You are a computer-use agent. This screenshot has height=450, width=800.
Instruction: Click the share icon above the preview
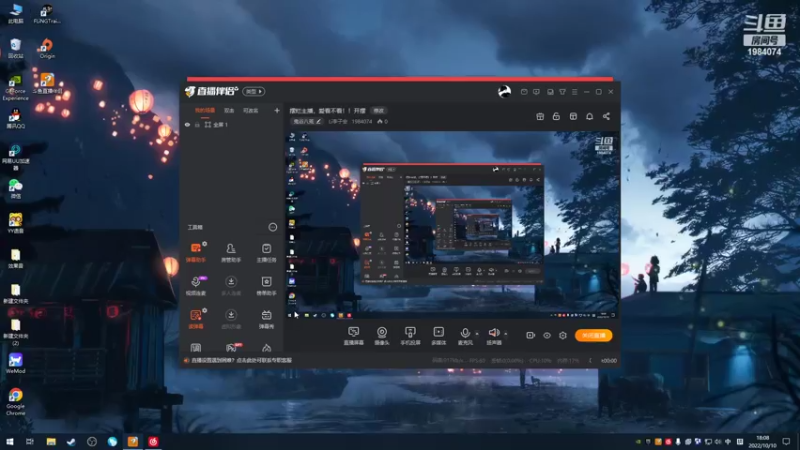[x=606, y=116]
